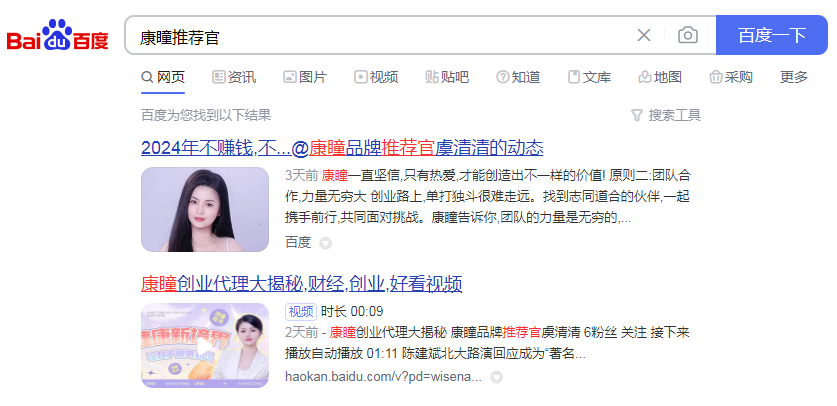Open camera image search icon
Screen dimensions: 837x406
coord(688,35)
